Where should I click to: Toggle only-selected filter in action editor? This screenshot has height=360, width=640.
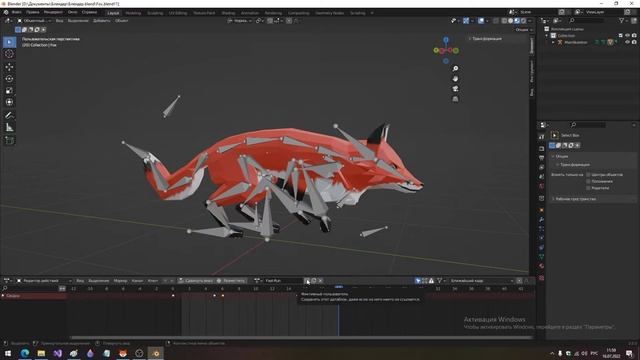418,281
